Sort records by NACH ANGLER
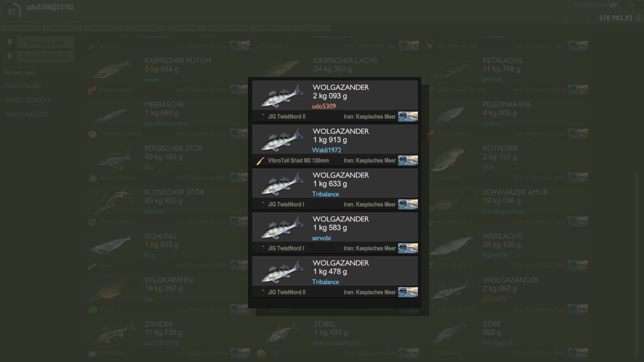Screen dimensions: 644x362 pyautogui.click(x=28, y=114)
